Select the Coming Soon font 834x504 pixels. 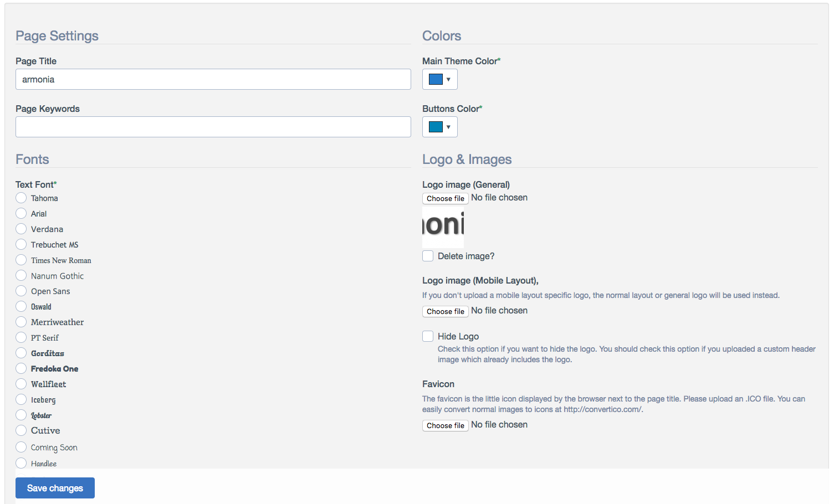point(21,447)
